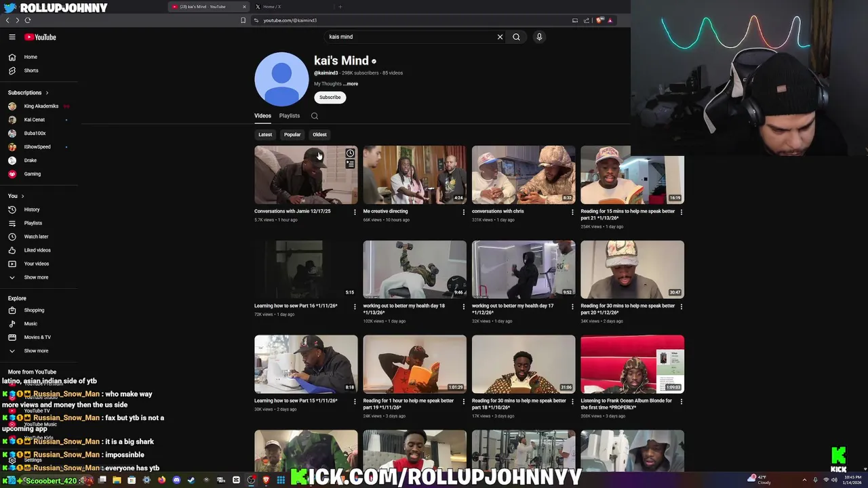
Task: Open 'conversations with chris' video thumbnail
Action: (x=524, y=175)
